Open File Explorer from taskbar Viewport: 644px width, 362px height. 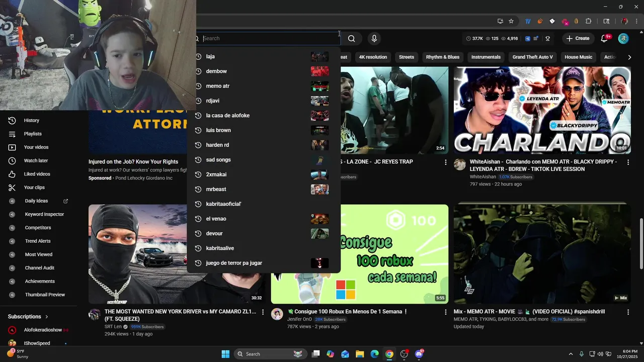click(x=360, y=354)
